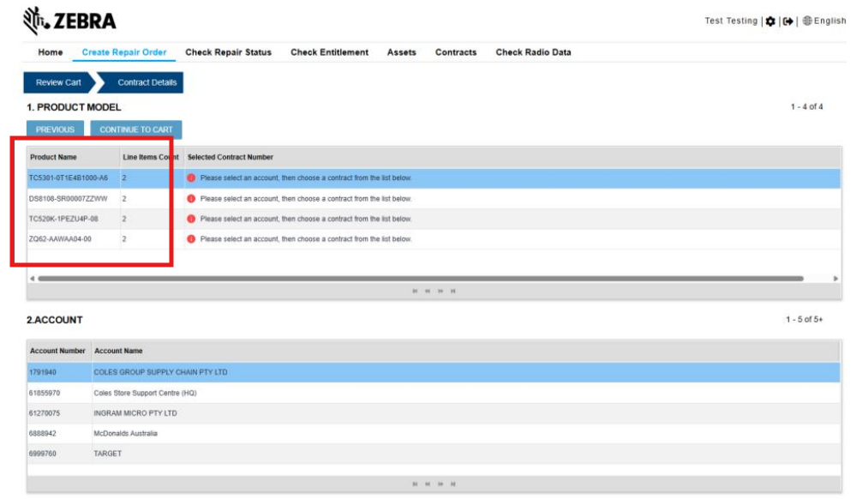
Task: Go to next page in Product Model pager
Action: (x=440, y=291)
